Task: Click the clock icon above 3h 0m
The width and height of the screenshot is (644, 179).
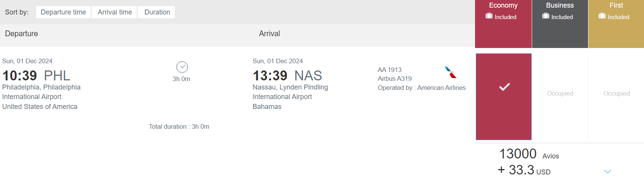Action: (182, 67)
